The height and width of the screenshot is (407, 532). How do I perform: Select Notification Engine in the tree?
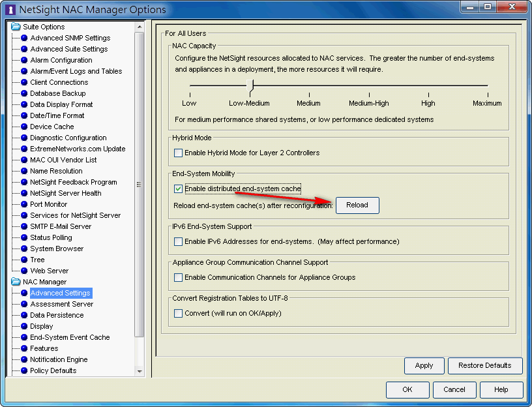coord(59,359)
